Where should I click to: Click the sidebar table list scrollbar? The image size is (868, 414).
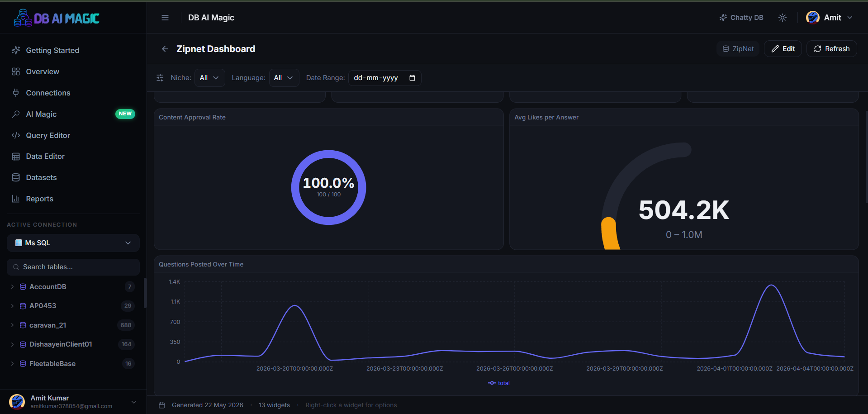(x=145, y=293)
